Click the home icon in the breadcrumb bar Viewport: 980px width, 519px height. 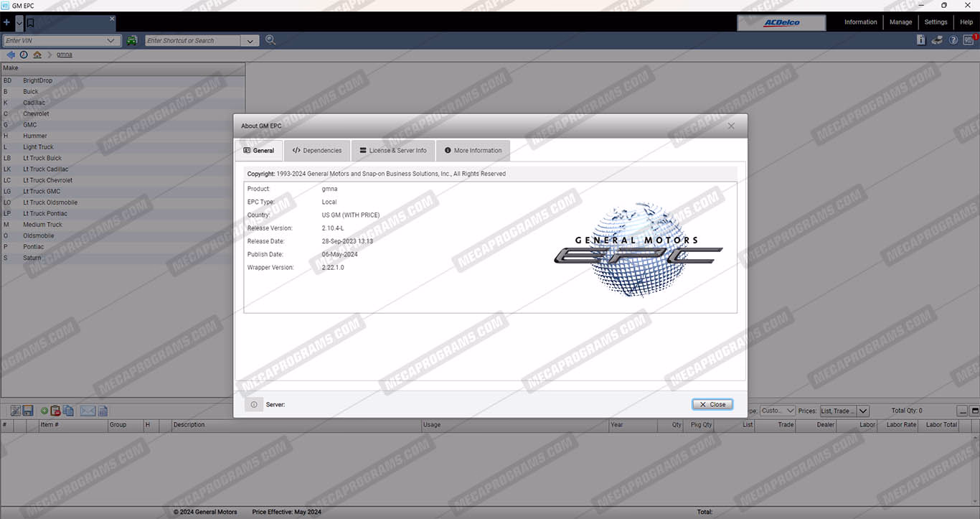pos(37,55)
